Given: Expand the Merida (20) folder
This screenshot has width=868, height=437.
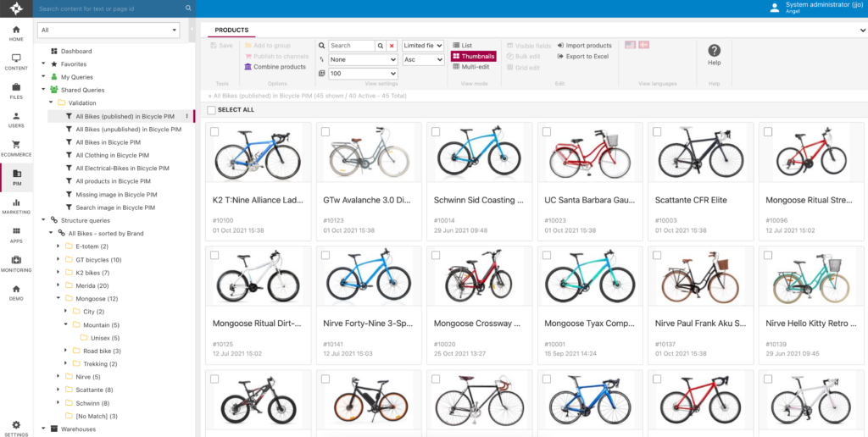Looking at the screenshot, I should coord(58,285).
